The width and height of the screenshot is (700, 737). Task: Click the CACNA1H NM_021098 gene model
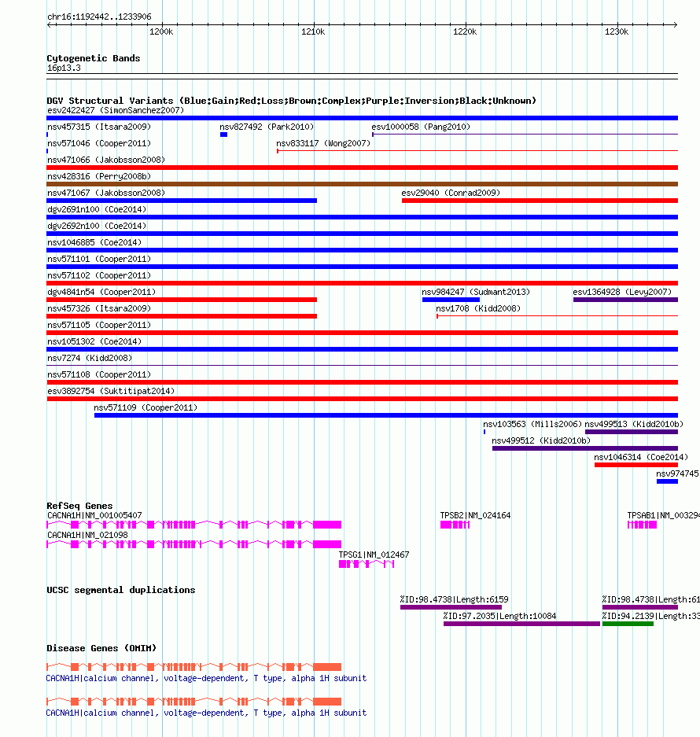pos(193,544)
